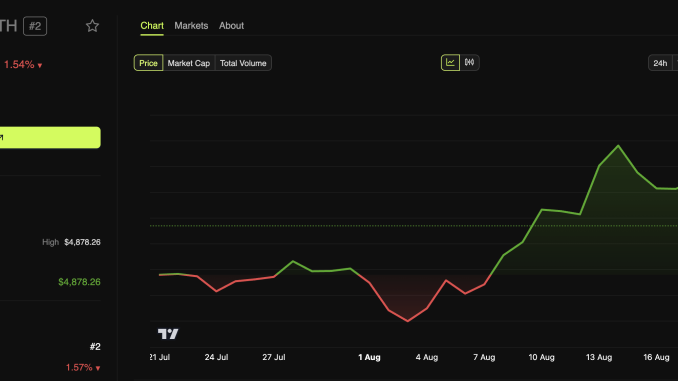This screenshot has height=381, width=678.
Task: Choose the 24h time range
Action: pos(660,63)
